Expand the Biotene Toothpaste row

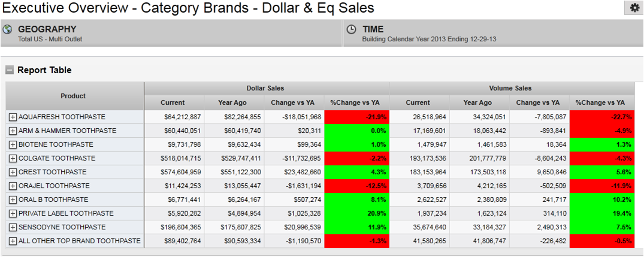coord(13,144)
